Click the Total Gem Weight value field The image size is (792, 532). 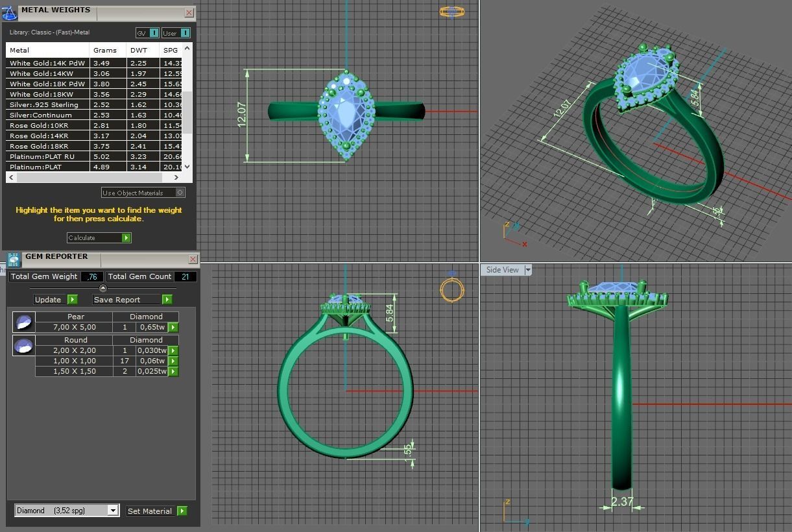(x=91, y=277)
